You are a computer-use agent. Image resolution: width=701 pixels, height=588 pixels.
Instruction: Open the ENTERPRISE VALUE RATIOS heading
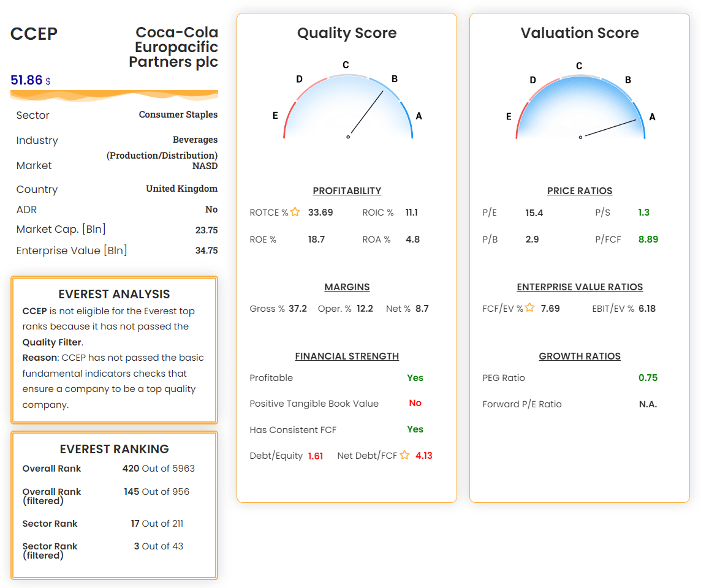click(x=580, y=287)
